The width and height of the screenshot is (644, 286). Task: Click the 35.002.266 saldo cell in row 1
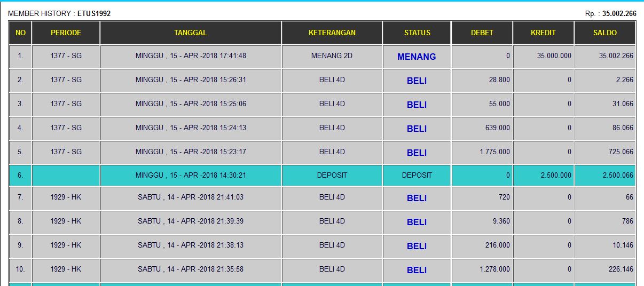point(605,56)
